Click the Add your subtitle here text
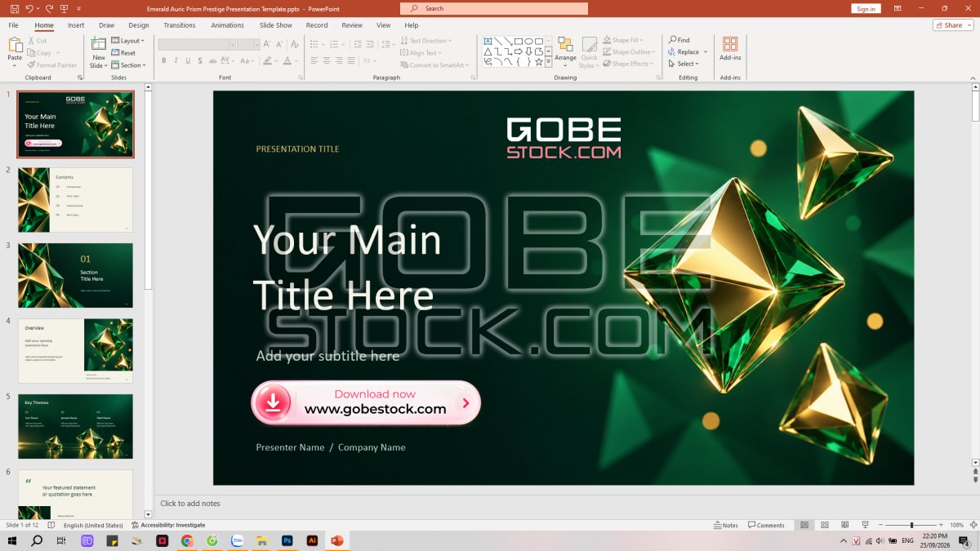Screen dimensions: 980x551 pos(327,356)
